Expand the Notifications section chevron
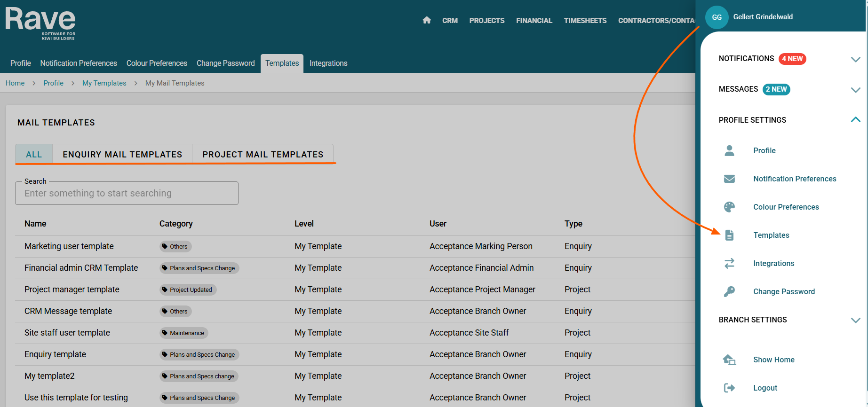Image resolution: width=868 pixels, height=407 pixels. click(855, 59)
